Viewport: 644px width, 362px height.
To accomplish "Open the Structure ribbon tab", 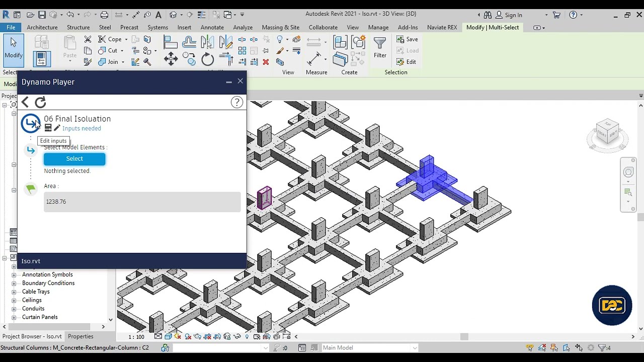I will coord(78,28).
